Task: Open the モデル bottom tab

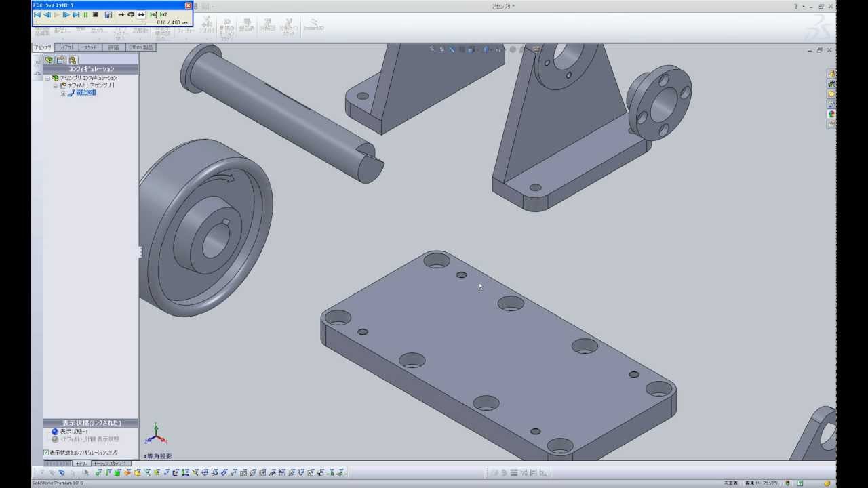Action: tap(81, 463)
